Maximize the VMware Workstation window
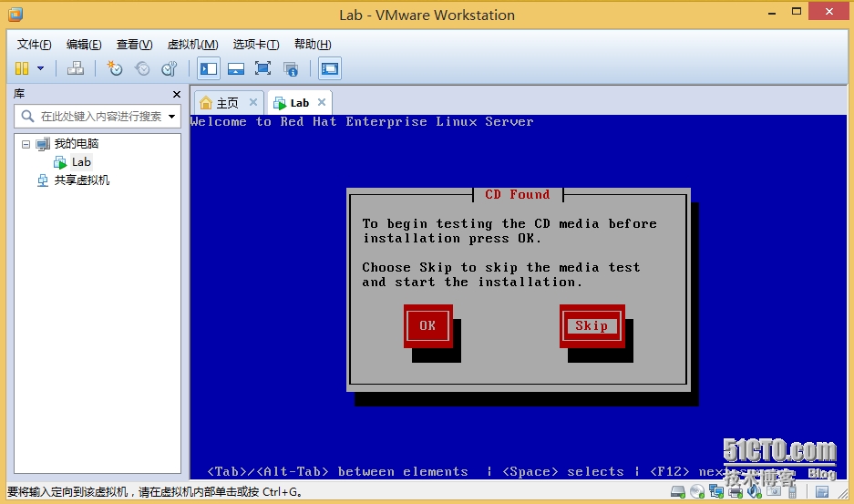The image size is (854, 504). (797, 12)
